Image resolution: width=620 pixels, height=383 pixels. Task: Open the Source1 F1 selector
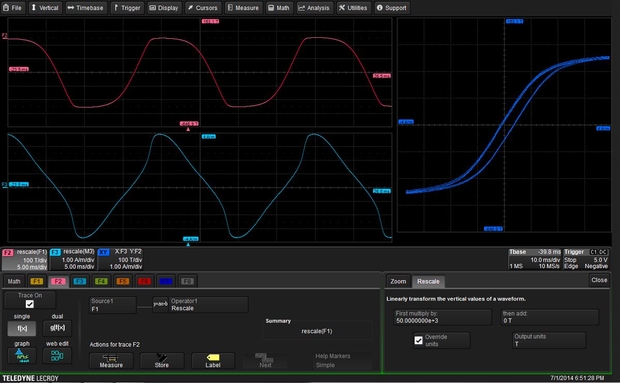coord(113,305)
